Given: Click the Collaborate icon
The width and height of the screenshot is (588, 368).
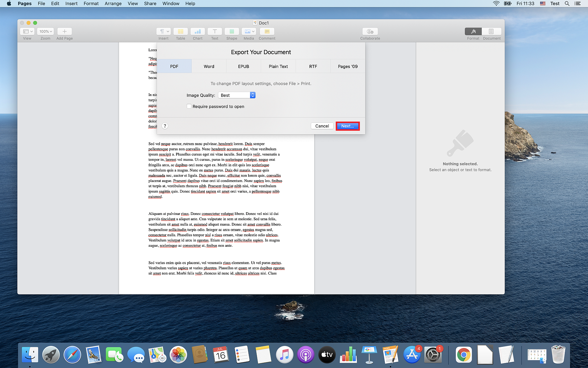Looking at the screenshot, I should [370, 32].
